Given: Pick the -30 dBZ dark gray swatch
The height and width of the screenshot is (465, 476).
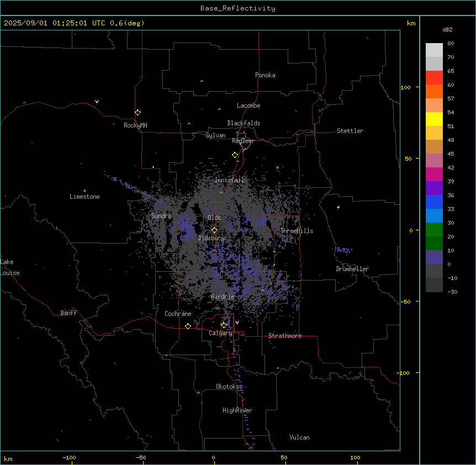Looking at the screenshot, I should pos(434,285).
